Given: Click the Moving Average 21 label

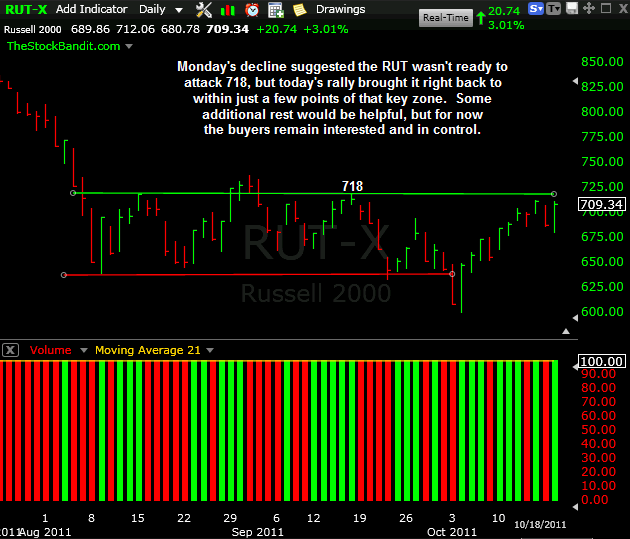Looking at the screenshot, I should 148,350.
